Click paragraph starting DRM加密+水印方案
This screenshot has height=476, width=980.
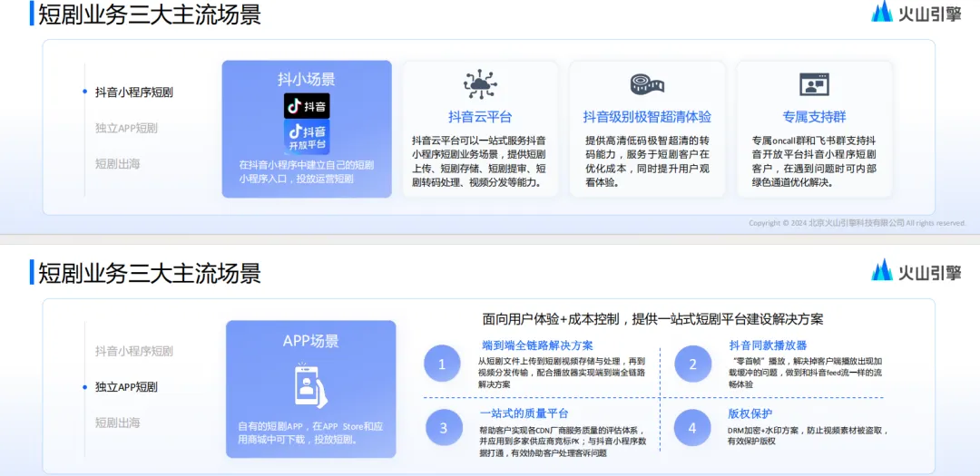pyautogui.click(x=808, y=436)
